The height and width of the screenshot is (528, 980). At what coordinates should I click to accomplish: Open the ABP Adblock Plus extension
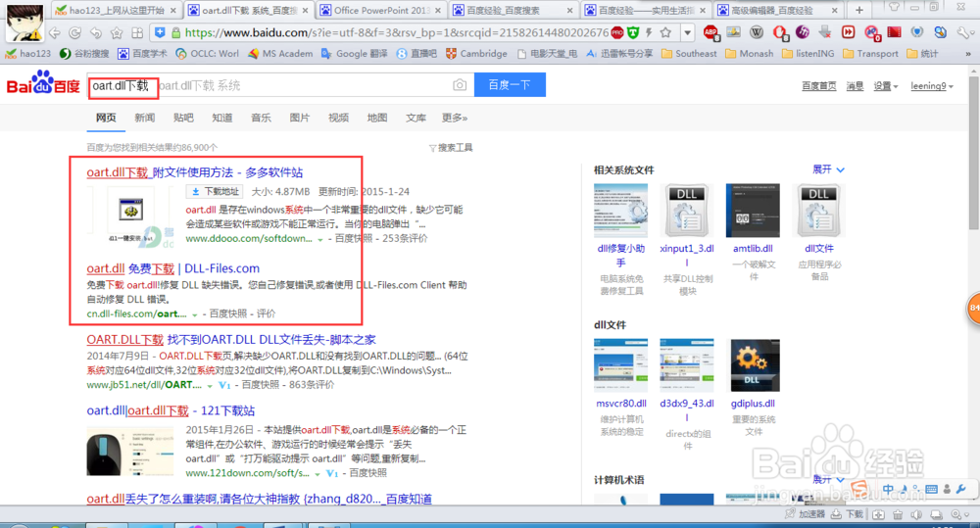(x=710, y=32)
